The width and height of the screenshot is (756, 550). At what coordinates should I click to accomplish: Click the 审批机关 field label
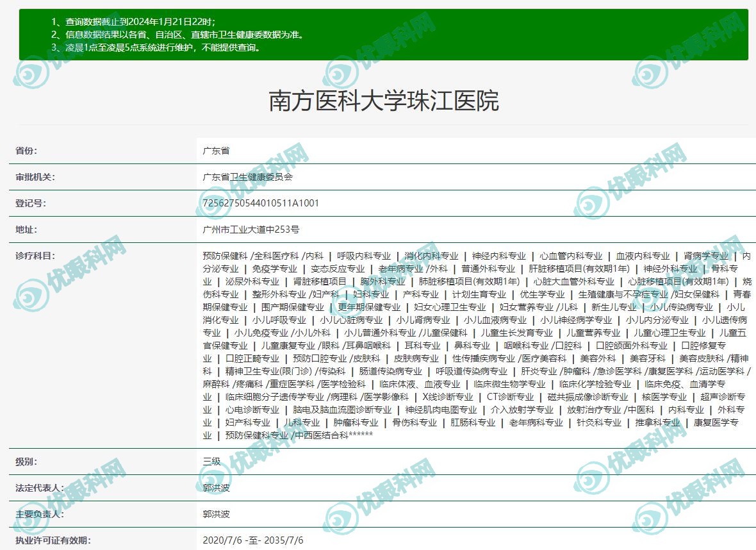tap(35, 177)
